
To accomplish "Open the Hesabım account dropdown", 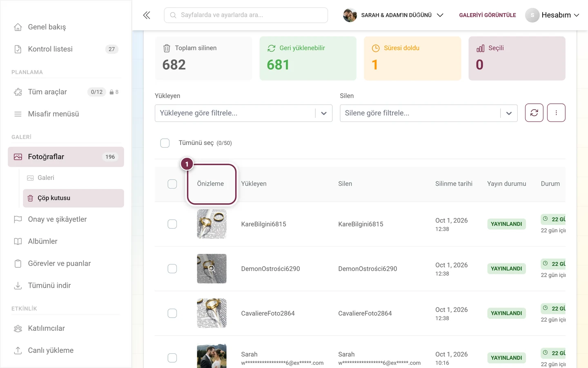I will pos(552,15).
